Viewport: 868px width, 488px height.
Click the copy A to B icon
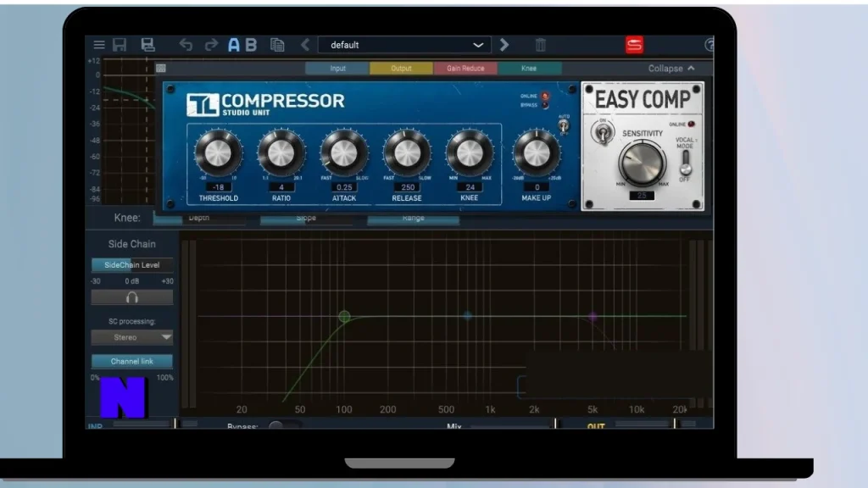click(x=277, y=45)
